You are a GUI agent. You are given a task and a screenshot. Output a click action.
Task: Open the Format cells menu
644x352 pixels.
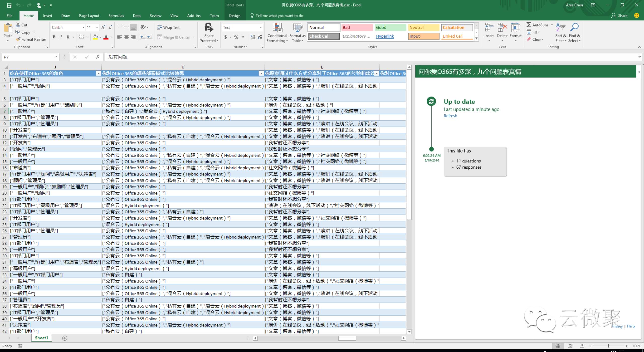click(515, 32)
